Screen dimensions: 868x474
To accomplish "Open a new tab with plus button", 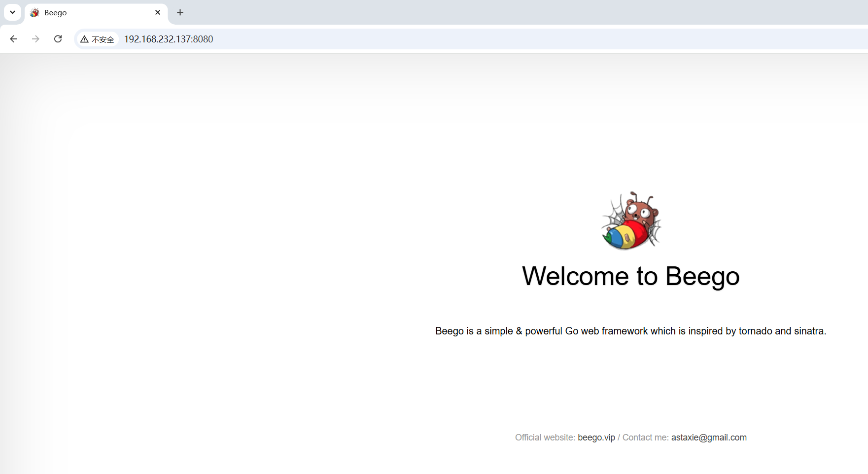I will tap(180, 12).
